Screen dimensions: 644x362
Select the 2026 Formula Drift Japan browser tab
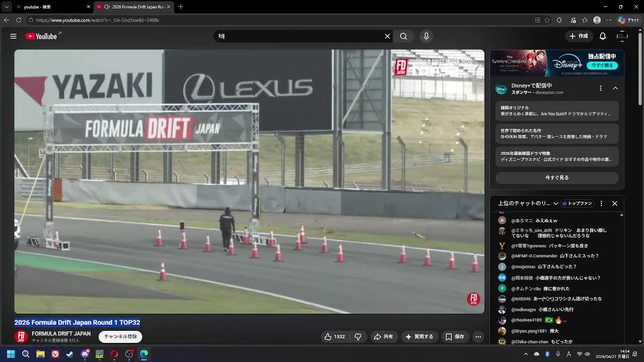tap(133, 7)
